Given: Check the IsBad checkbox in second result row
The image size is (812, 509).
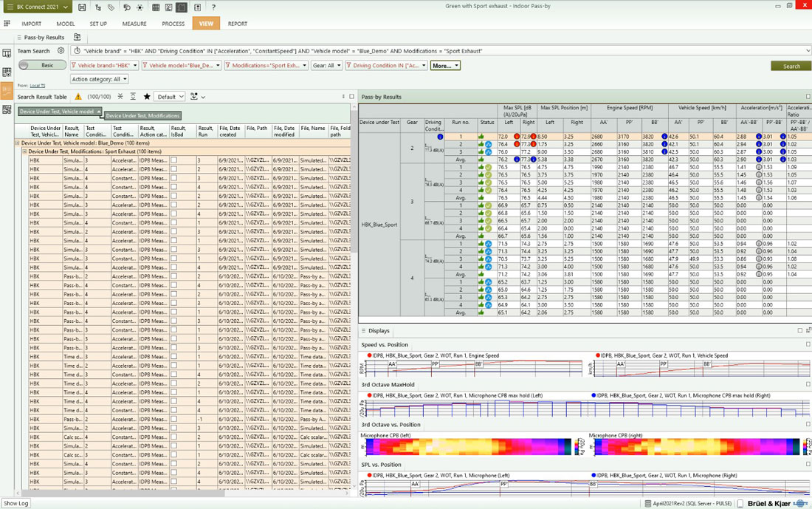Looking at the screenshot, I should click(x=173, y=169).
